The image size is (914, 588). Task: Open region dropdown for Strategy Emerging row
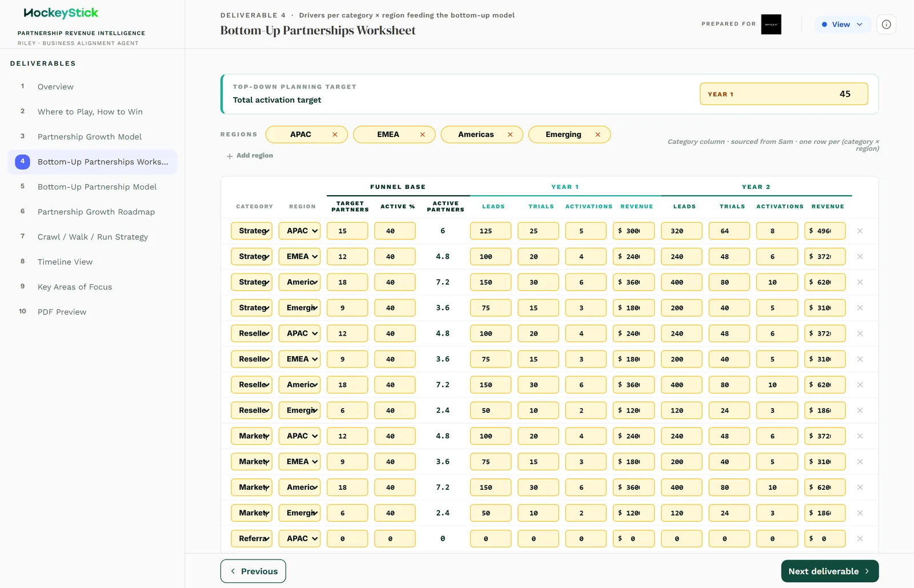coord(299,308)
